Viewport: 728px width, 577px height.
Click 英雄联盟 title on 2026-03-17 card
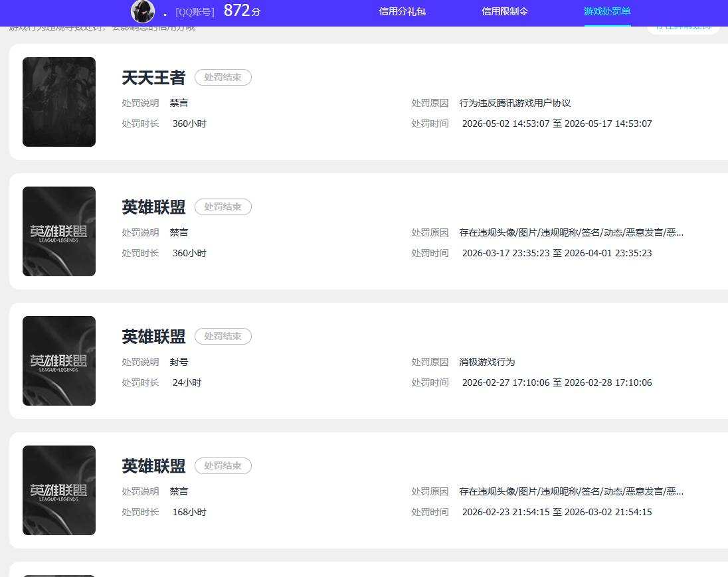[x=153, y=207]
